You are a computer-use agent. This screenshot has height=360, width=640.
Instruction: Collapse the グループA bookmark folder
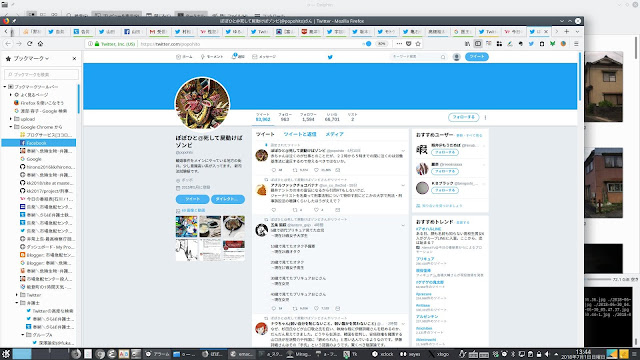(23, 335)
